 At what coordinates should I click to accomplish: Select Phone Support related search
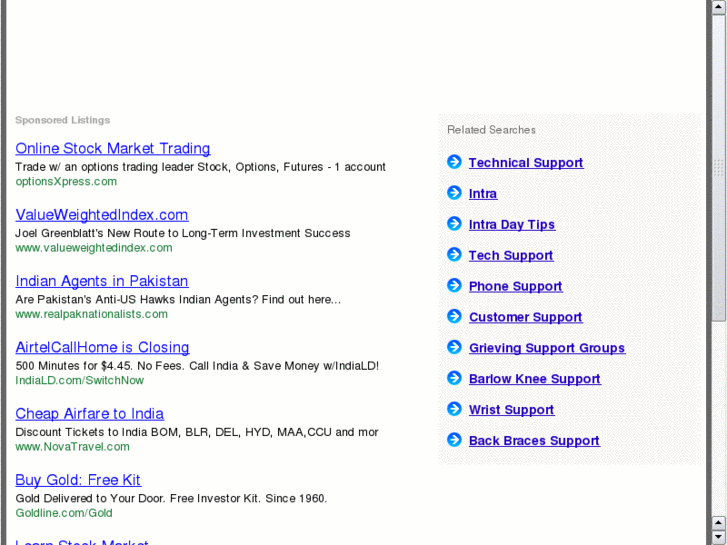516,286
